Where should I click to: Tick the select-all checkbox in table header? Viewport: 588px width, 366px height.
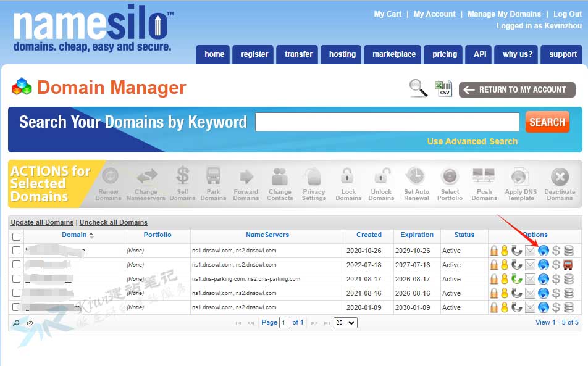[x=16, y=237]
